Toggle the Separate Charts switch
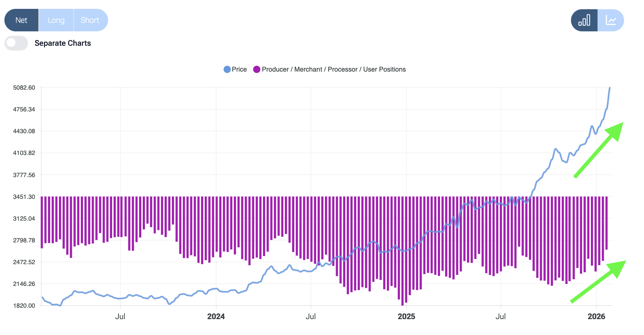This screenshot has height=335, width=644. [x=16, y=43]
